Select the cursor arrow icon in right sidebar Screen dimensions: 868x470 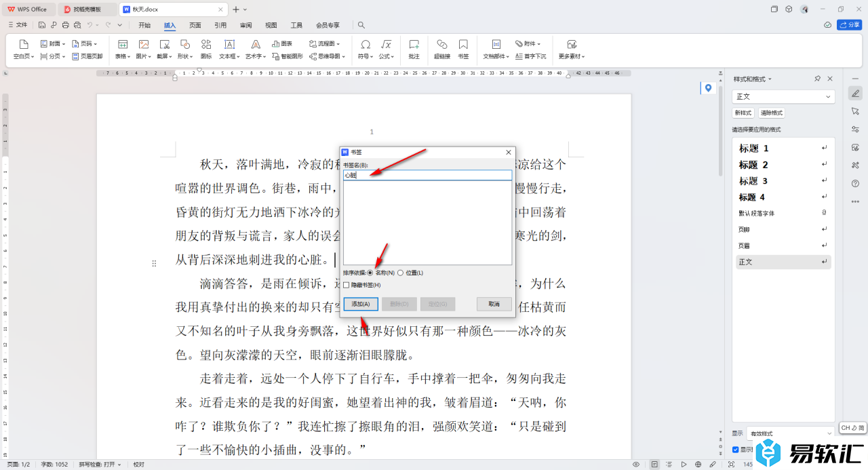(855, 111)
